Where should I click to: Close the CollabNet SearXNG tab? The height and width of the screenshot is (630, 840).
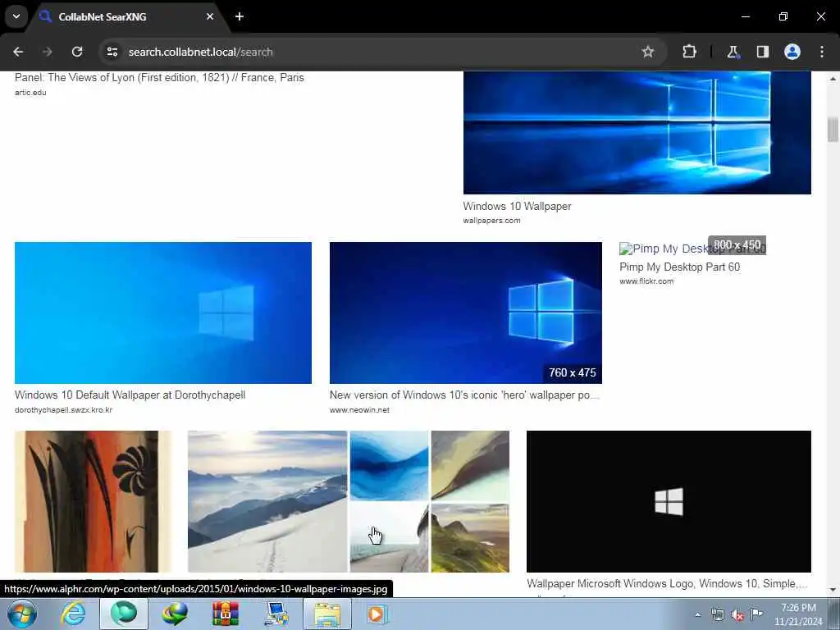(209, 16)
